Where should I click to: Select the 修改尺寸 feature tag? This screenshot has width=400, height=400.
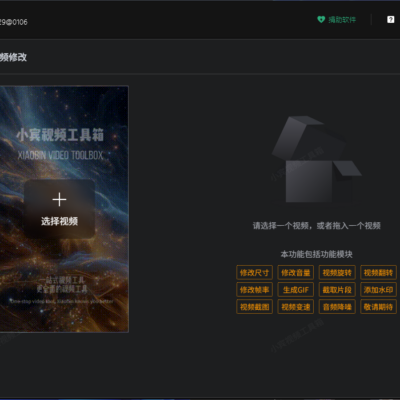click(x=254, y=272)
